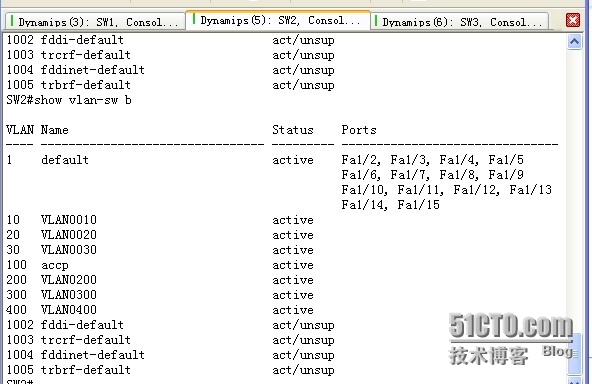Viewport: 592px width, 384px height.
Task: Click the green status icon on SW3 tab
Action: pyautogui.click(x=376, y=20)
